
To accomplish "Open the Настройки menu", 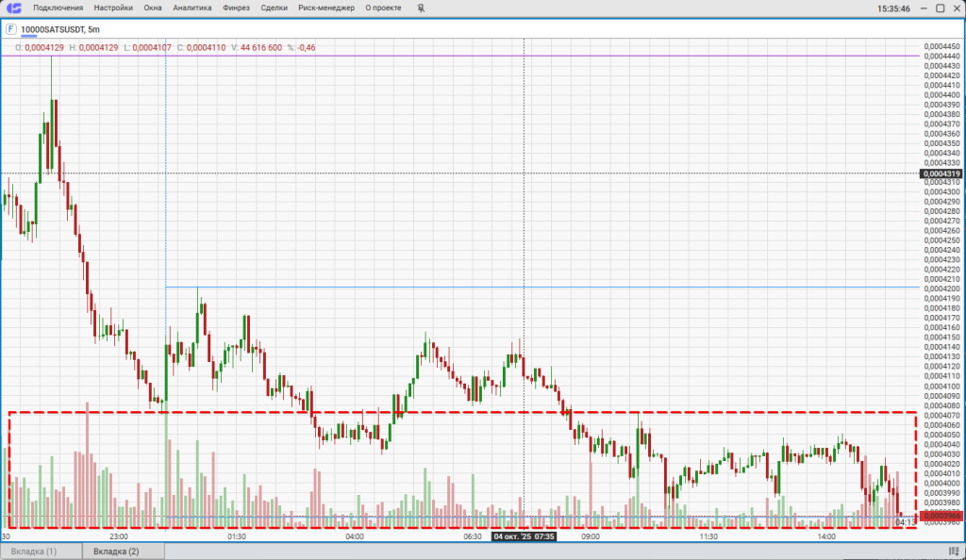I will 113,8.
